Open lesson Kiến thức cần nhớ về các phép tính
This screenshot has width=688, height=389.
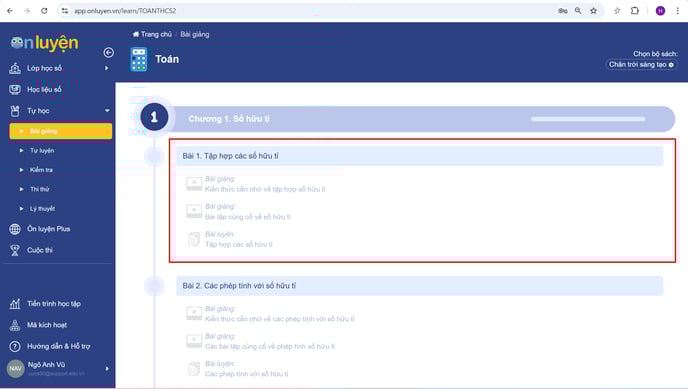pos(280,319)
